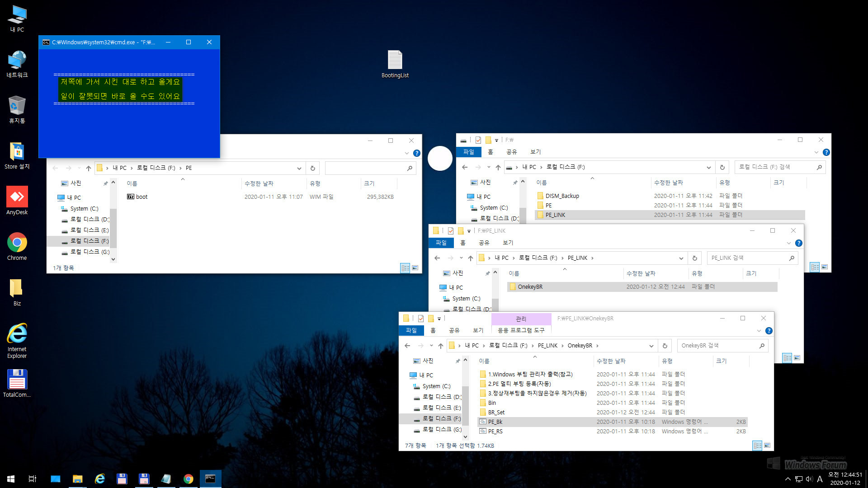Image resolution: width=868 pixels, height=488 pixels.
Task: Open the Store 설치 desktop icon
Action: (17, 156)
